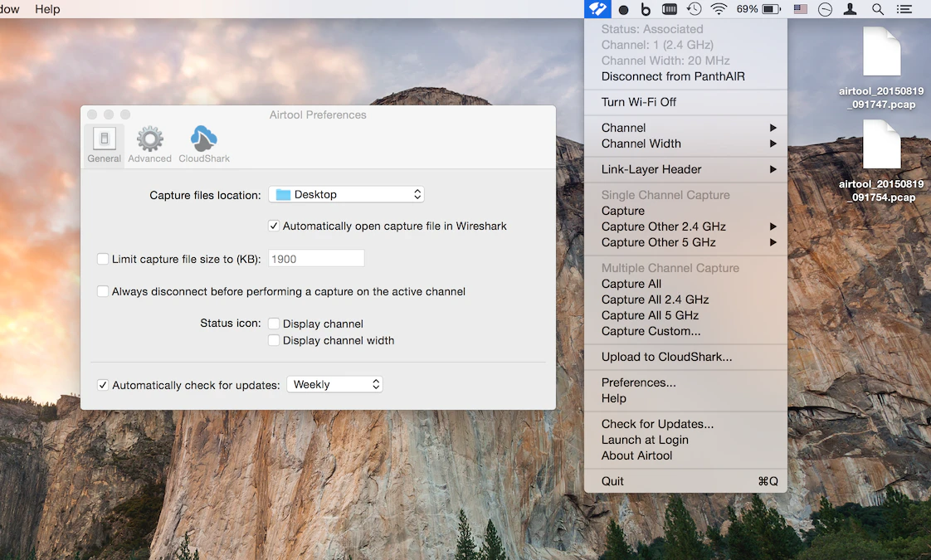The width and height of the screenshot is (931, 560).
Task: Click the US flag input source icon
Action: coord(801,9)
